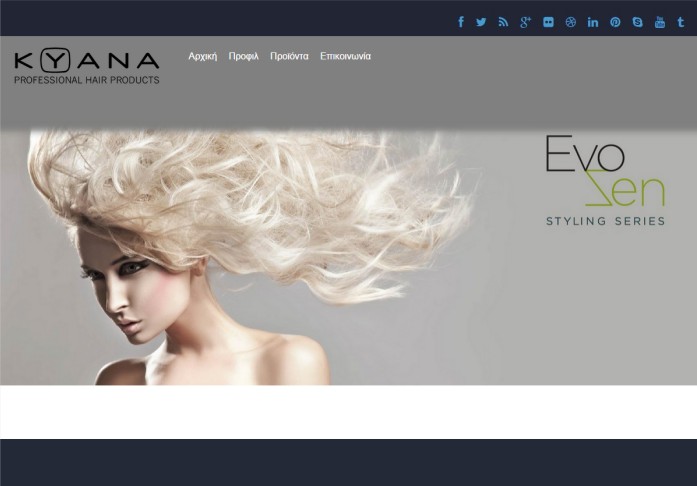Open the Google Plus icon

pyautogui.click(x=525, y=22)
